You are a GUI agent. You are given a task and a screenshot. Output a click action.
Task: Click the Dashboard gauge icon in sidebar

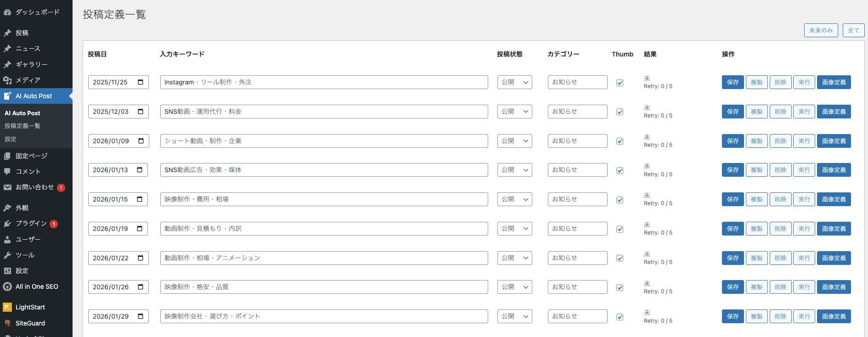coord(7,12)
